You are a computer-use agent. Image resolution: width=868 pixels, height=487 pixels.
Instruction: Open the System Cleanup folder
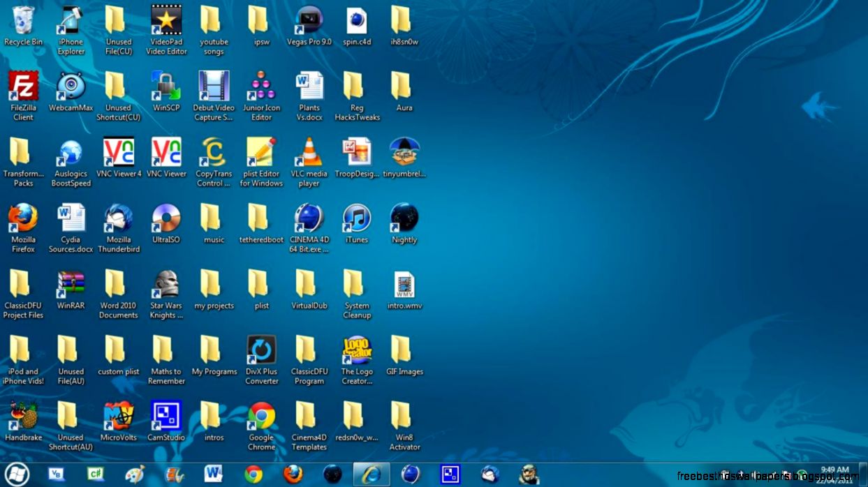[357, 294]
